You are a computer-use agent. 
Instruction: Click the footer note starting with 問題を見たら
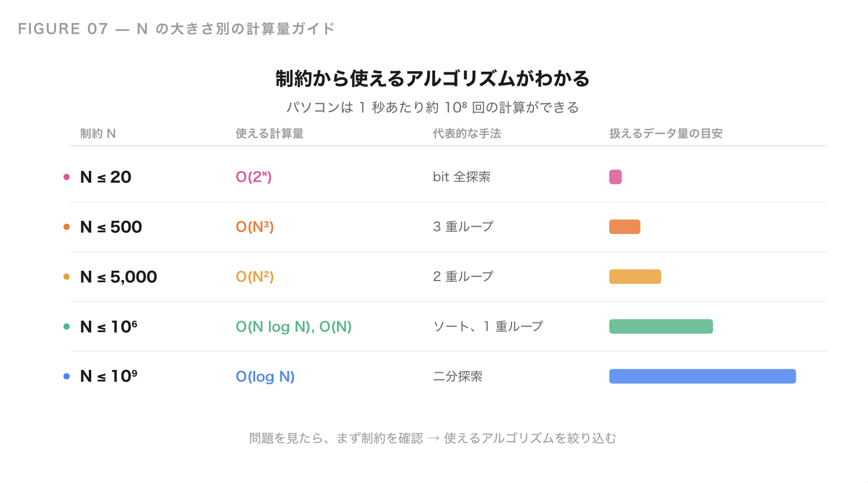[x=432, y=438]
